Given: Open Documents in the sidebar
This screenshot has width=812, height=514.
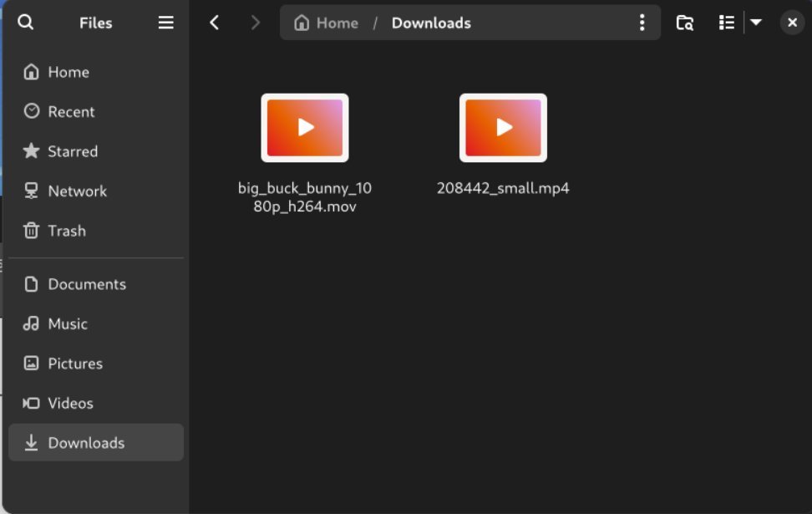Looking at the screenshot, I should click(96, 284).
